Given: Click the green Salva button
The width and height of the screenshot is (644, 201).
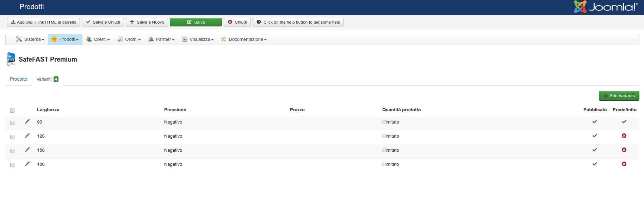Looking at the screenshot, I should pyautogui.click(x=196, y=22).
